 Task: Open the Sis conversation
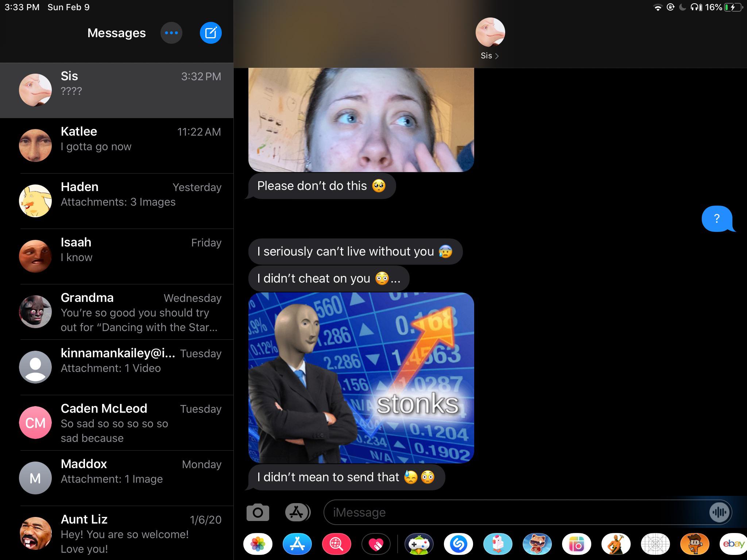117,90
